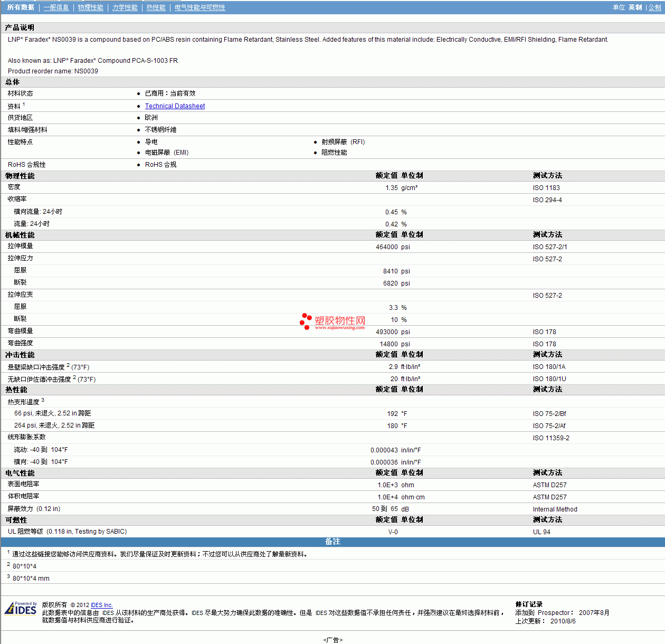Click the V-0 flame rating value
Screen dimensions: 665x644
(393, 532)
